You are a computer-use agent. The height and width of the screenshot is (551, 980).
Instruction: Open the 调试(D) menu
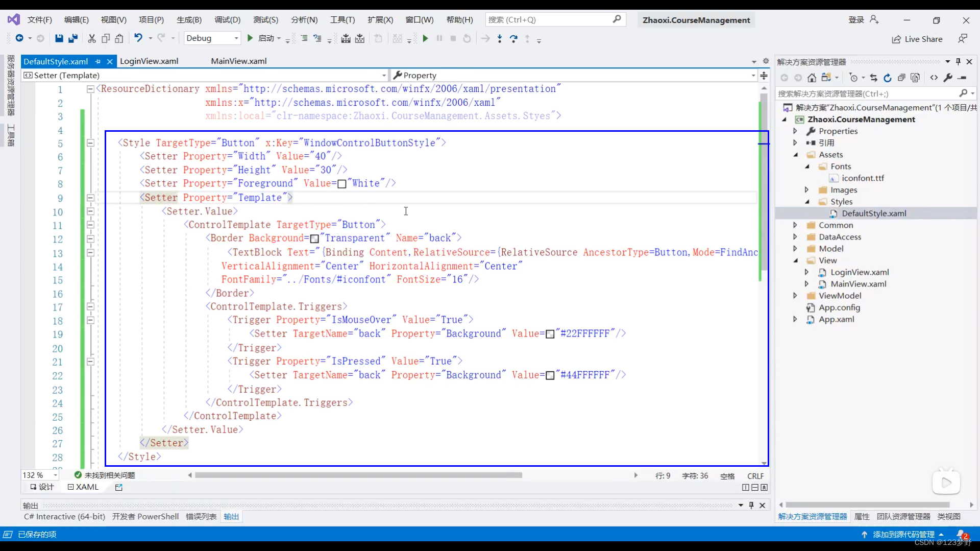[227, 19]
